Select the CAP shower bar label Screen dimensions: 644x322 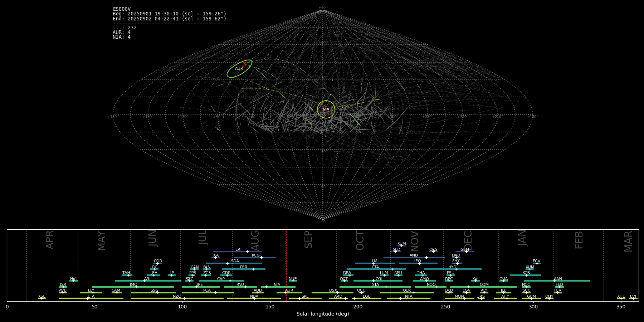tap(221, 279)
